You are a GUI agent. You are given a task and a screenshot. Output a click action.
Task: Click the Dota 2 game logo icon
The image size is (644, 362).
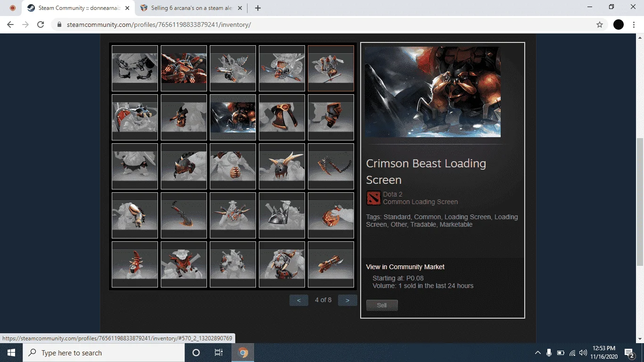(x=373, y=198)
